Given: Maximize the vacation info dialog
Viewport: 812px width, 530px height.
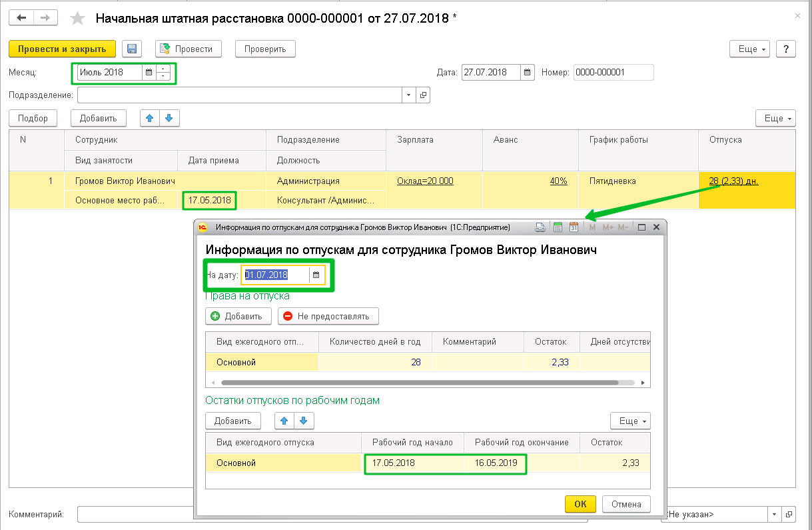Looking at the screenshot, I should (x=642, y=227).
